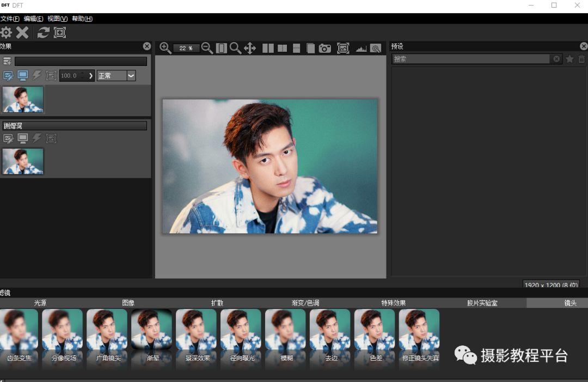Close the 预设 presets panel
588x382 pixels.
tap(584, 46)
